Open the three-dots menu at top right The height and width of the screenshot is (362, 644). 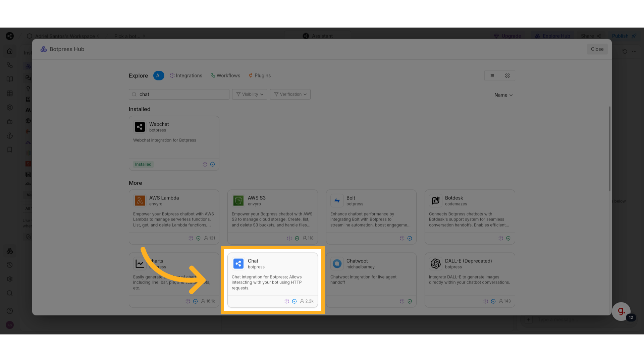click(634, 51)
